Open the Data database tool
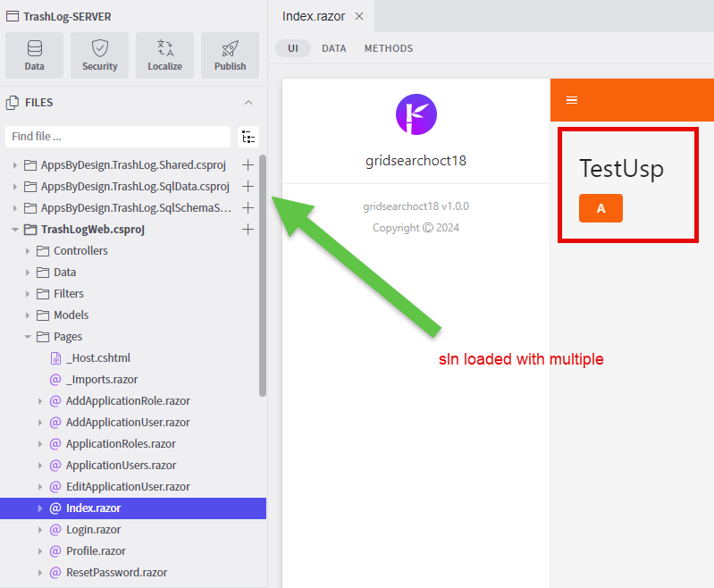This screenshot has height=588, width=714. click(34, 55)
